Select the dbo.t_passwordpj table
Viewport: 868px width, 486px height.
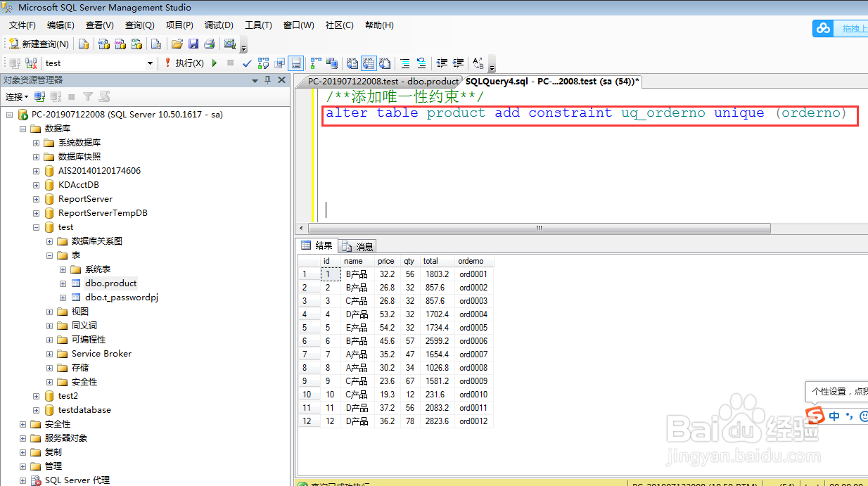pos(122,298)
